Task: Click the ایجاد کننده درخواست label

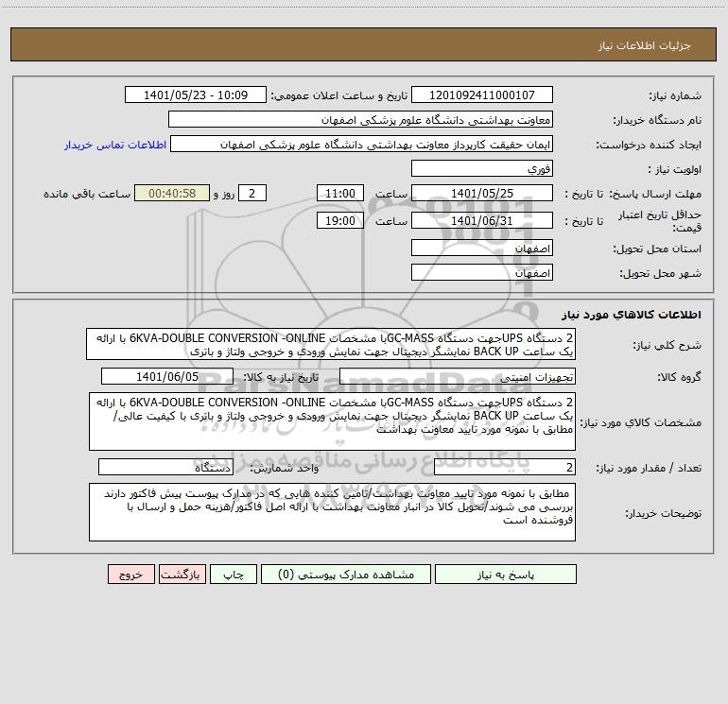Action: pyautogui.click(x=649, y=146)
